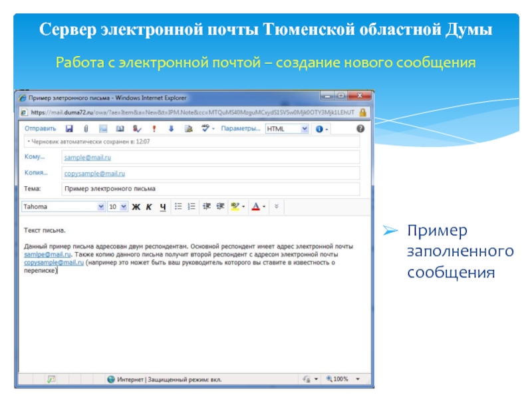Pick the red font color button
The image size is (532, 399).
256,207
